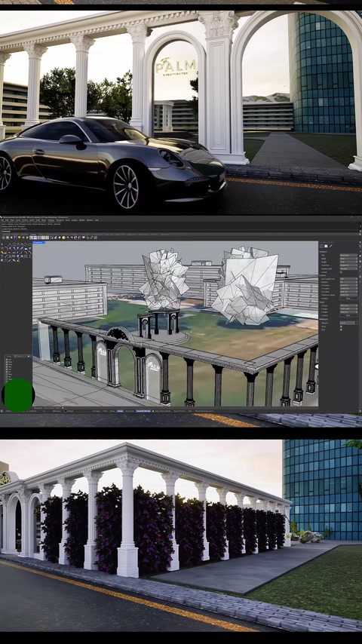Click the first round icon in Display toolbar
This screenshot has height=644, width=362.
[4, 238]
